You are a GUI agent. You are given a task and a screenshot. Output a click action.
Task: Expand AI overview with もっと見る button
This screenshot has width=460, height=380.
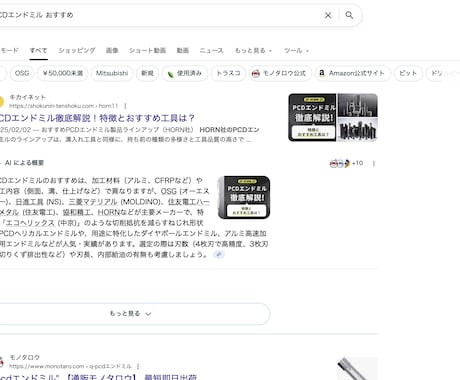click(x=130, y=314)
